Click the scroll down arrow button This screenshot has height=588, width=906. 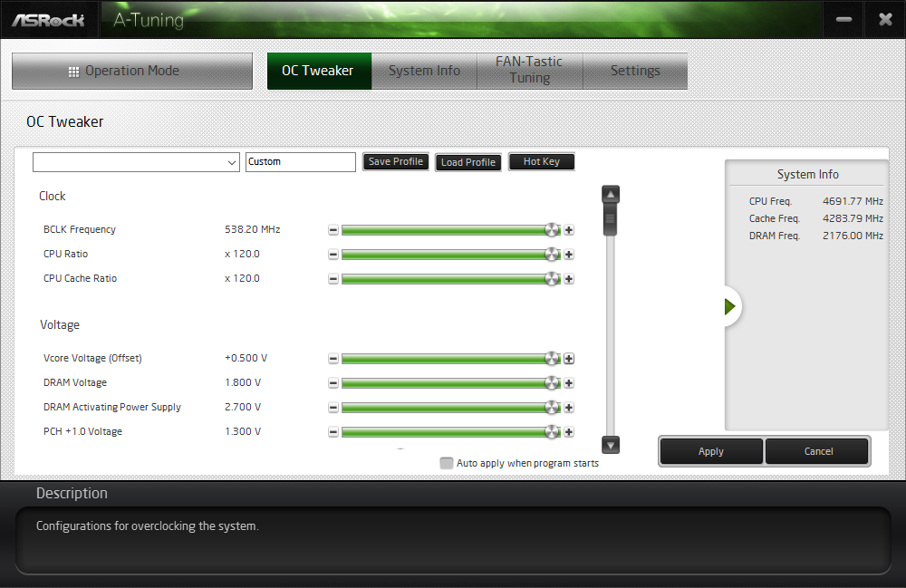(611, 445)
